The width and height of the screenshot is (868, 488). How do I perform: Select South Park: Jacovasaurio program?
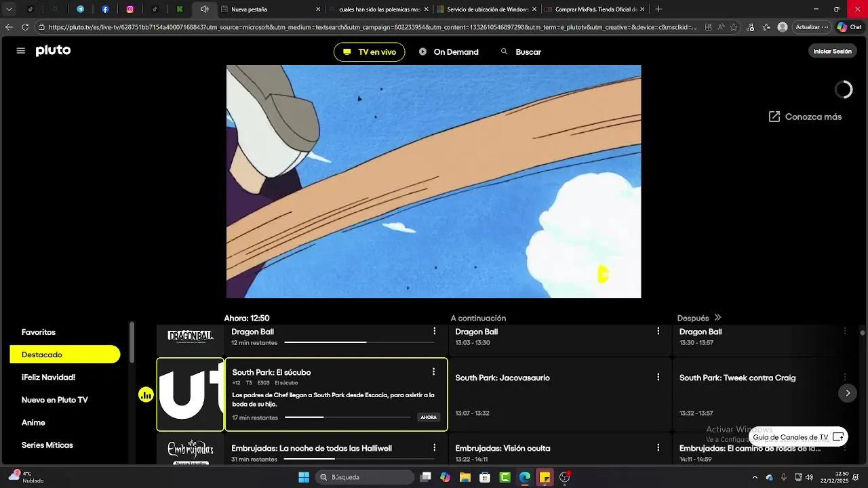click(559, 394)
